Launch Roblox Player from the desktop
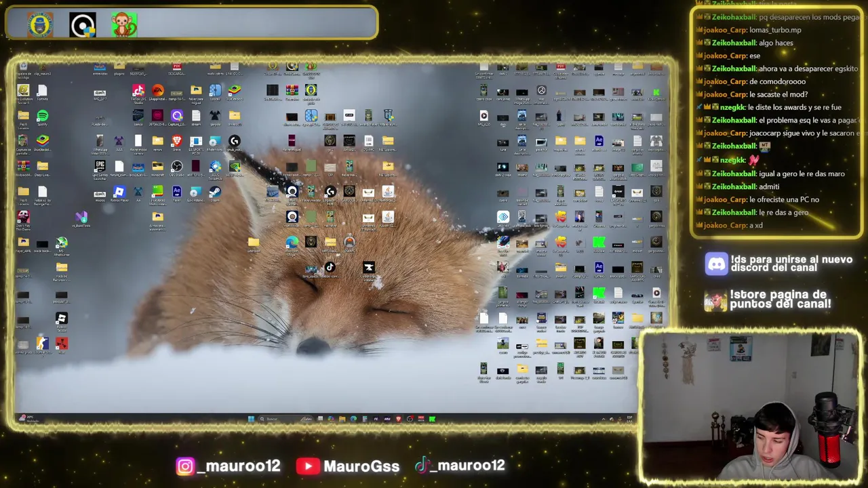The width and height of the screenshot is (868, 488). pyautogui.click(x=119, y=192)
